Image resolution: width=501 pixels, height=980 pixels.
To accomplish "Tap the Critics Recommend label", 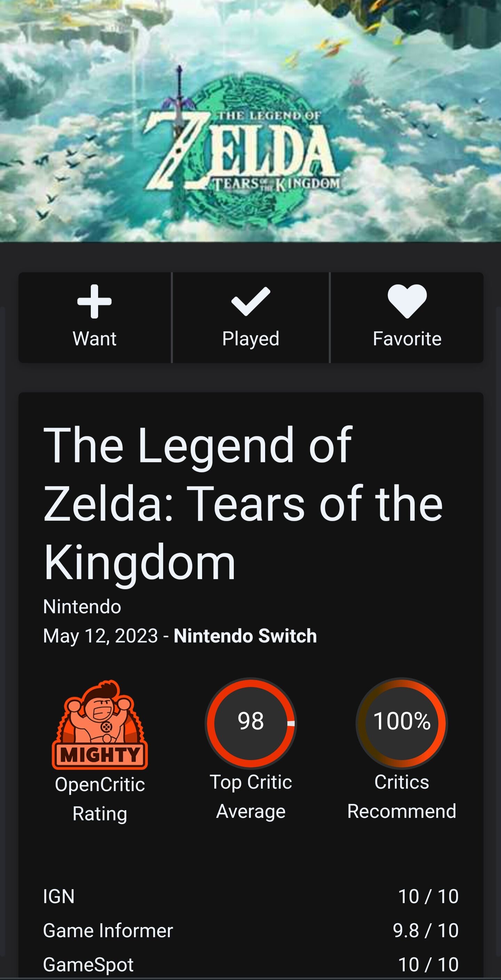I will (402, 797).
